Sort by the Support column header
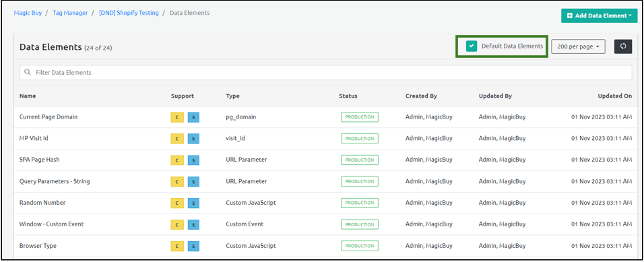644x262 pixels. coord(183,96)
